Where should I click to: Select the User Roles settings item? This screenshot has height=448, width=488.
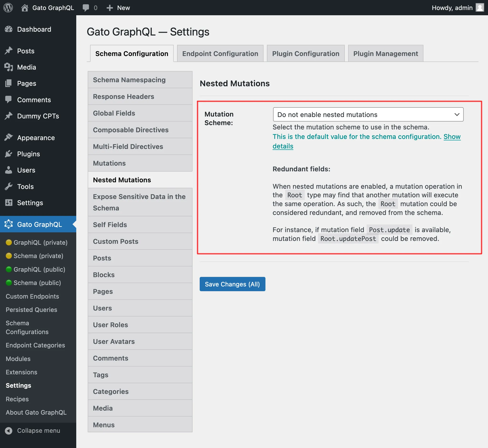click(140, 325)
